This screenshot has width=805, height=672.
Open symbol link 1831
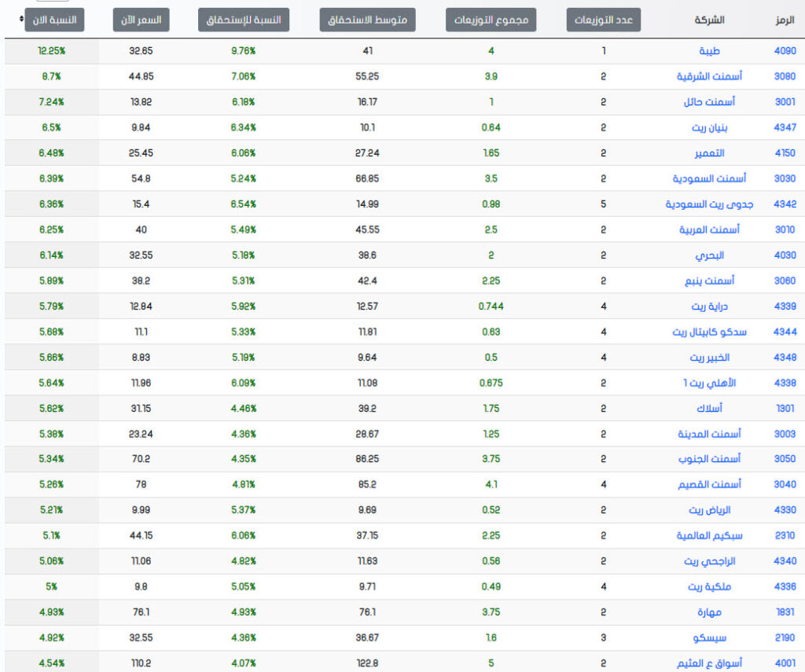point(785,612)
